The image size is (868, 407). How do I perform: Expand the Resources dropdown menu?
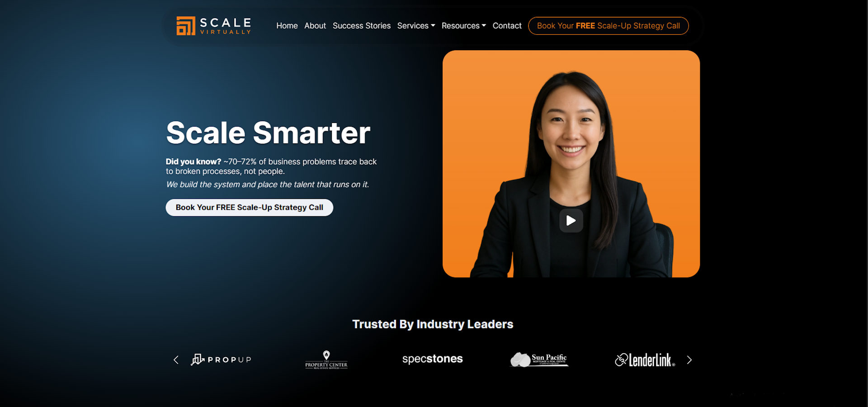(x=464, y=26)
